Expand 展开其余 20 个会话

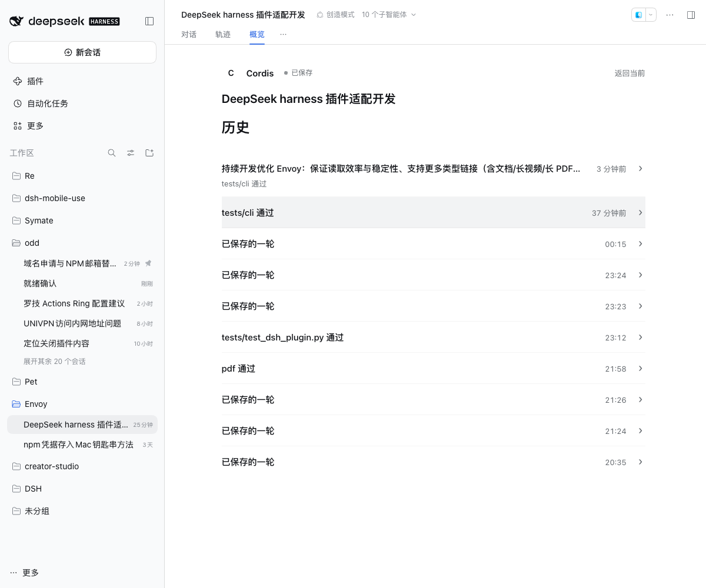coord(55,362)
